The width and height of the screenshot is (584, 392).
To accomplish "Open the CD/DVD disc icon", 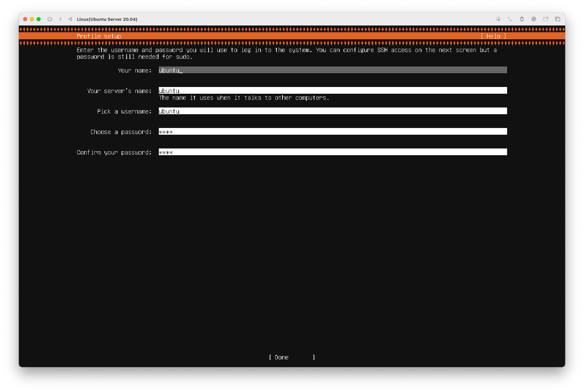I will pos(534,19).
